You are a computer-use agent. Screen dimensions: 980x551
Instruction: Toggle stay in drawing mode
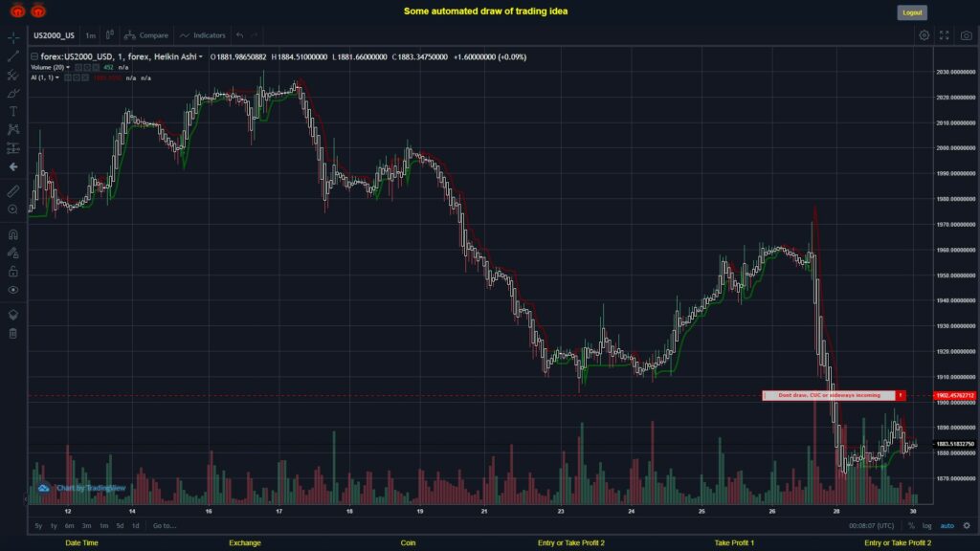13,253
